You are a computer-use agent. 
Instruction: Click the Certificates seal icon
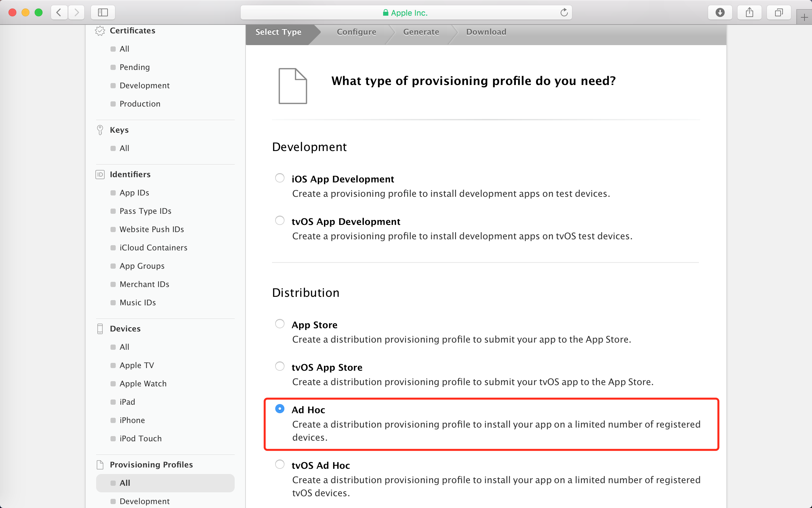100,31
